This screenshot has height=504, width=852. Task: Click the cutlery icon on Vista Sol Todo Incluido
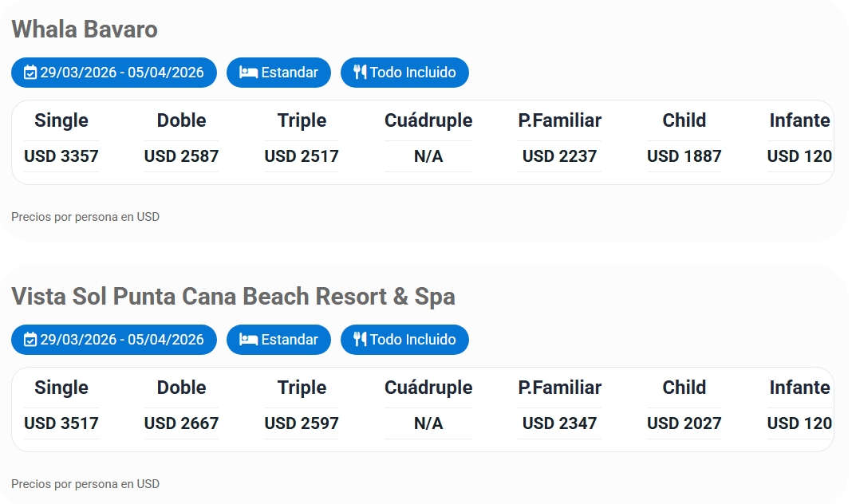tap(360, 340)
